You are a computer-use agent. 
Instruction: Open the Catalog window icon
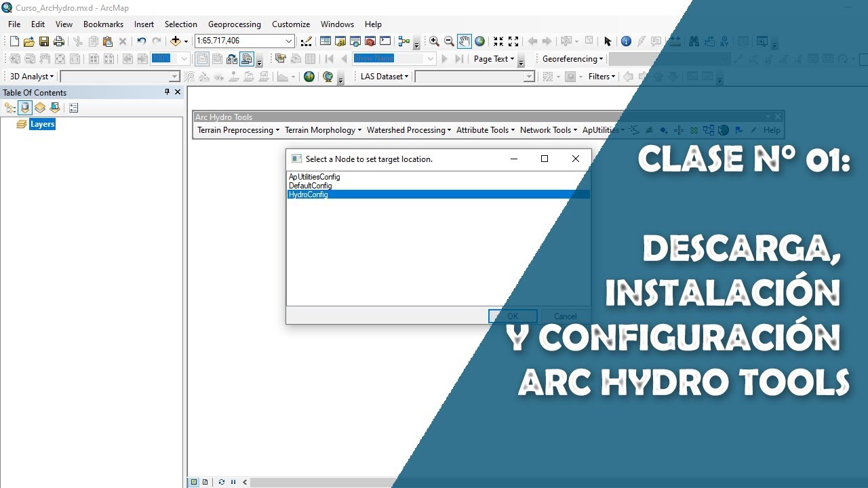340,41
